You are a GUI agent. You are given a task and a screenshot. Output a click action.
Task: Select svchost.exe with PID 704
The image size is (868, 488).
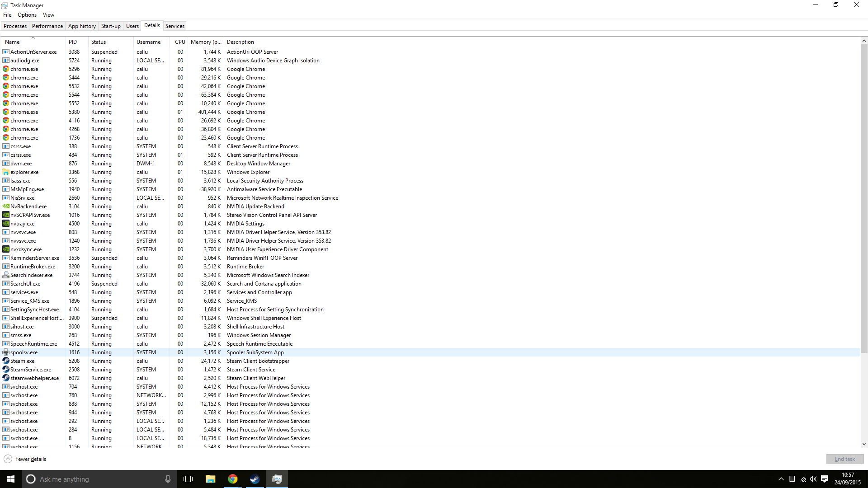click(430, 387)
